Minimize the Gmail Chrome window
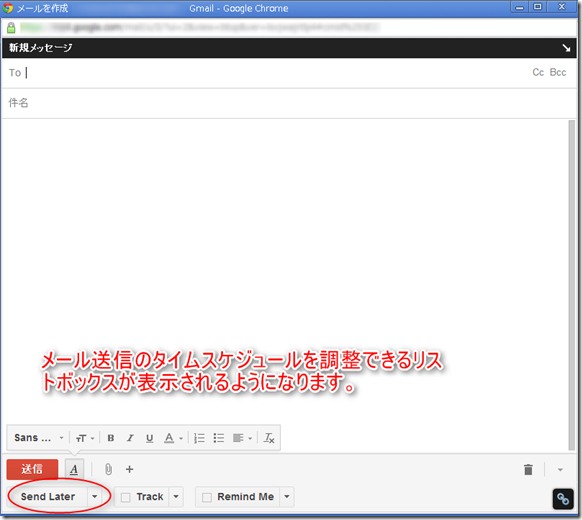 pos(520,7)
